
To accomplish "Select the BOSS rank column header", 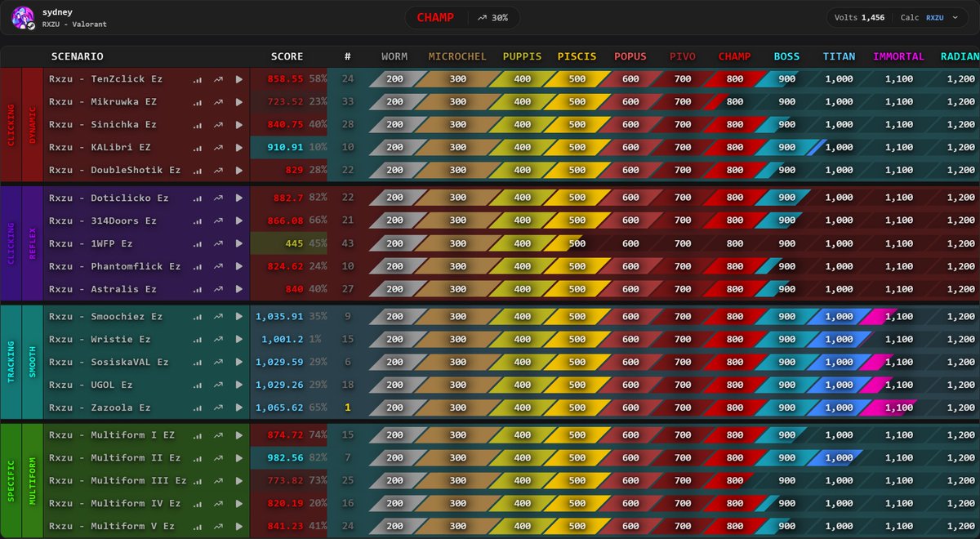I will click(786, 56).
